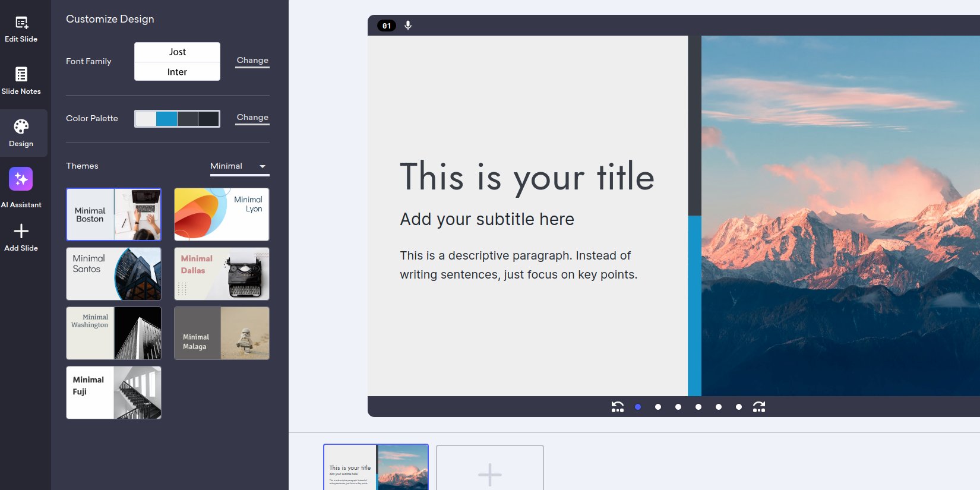The height and width of the screenshot is (490, 980).
Task: Select the last layout dot
Action: (x=739, y=407)
